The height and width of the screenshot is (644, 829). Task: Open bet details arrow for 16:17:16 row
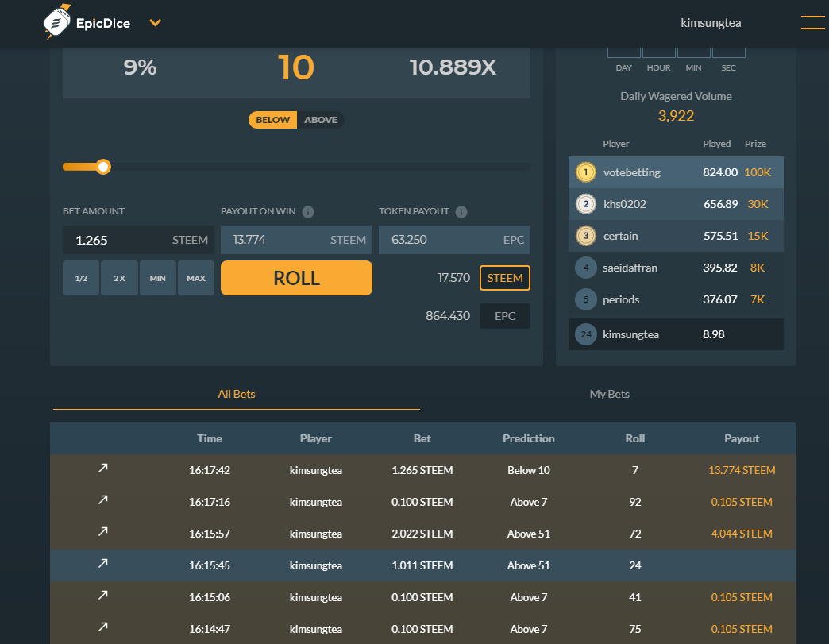pos(103,499)
